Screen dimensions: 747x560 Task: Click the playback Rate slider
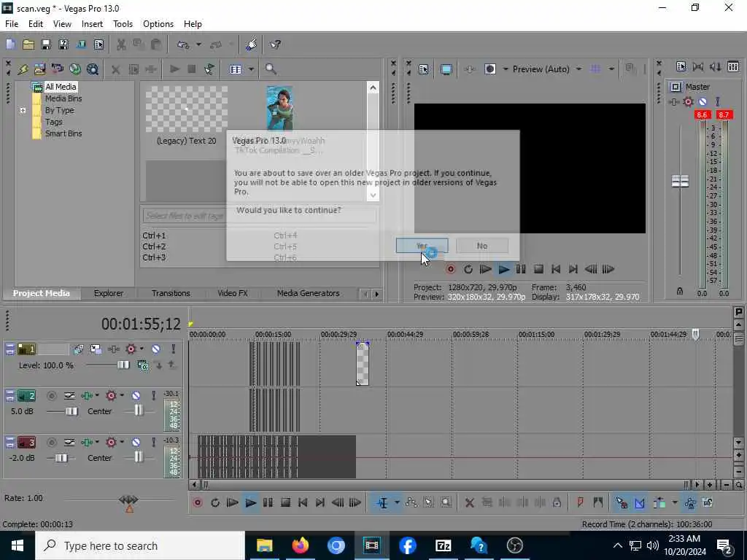point(128,499)
